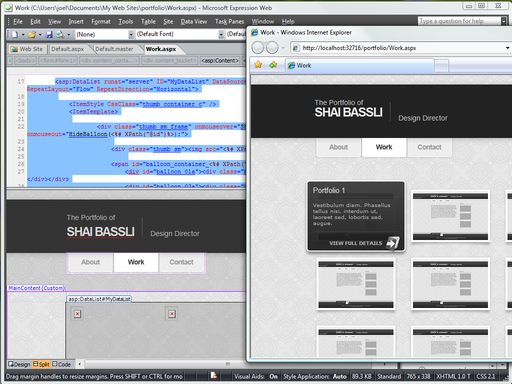Click the Internet Explorer window title icon
The width and height of the screenshot is (512, 384).
coord(255,33)
